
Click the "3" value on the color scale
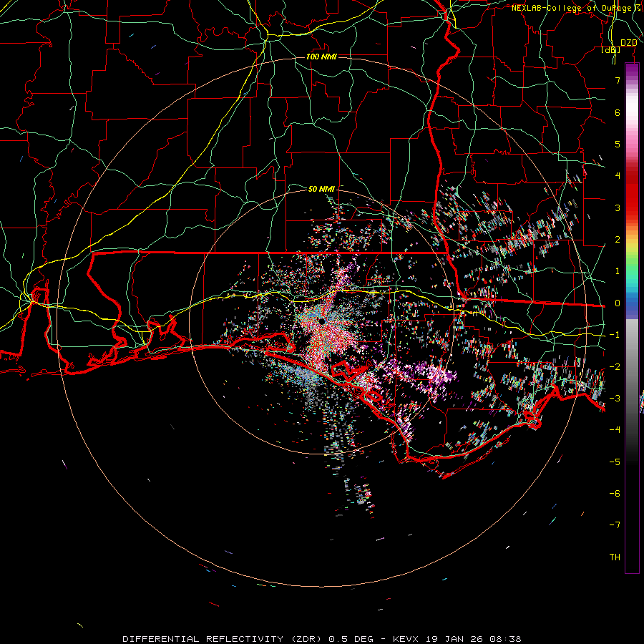tap(618, 208)
